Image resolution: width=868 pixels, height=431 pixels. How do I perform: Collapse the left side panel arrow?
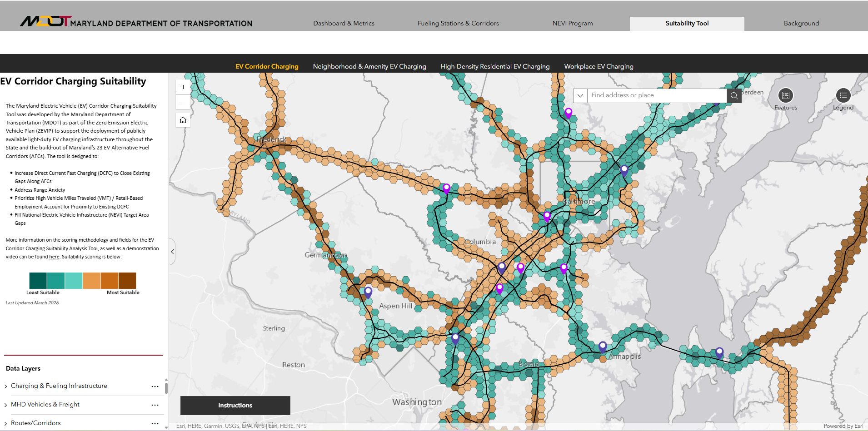(172, 252)
